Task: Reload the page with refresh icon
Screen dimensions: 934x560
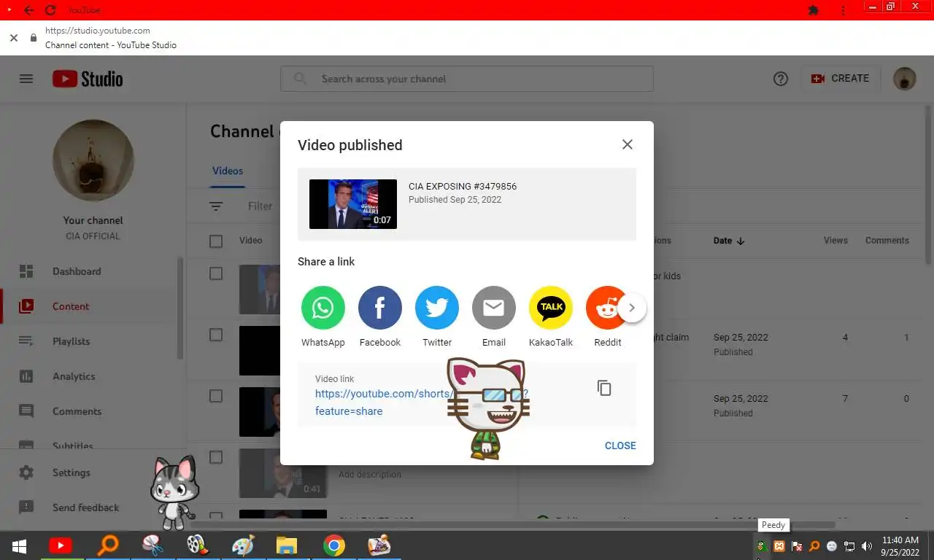Action: (50, 10)
